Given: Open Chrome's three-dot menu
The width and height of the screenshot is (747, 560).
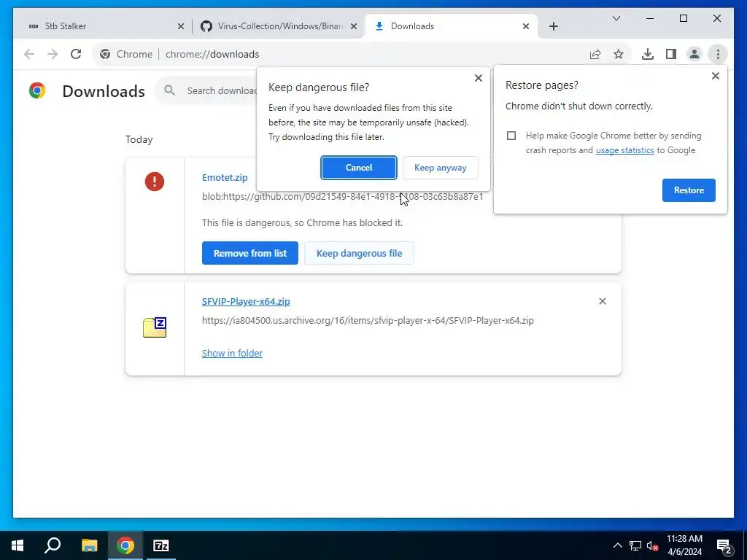Looking at the screenshot, I should 718,54.
